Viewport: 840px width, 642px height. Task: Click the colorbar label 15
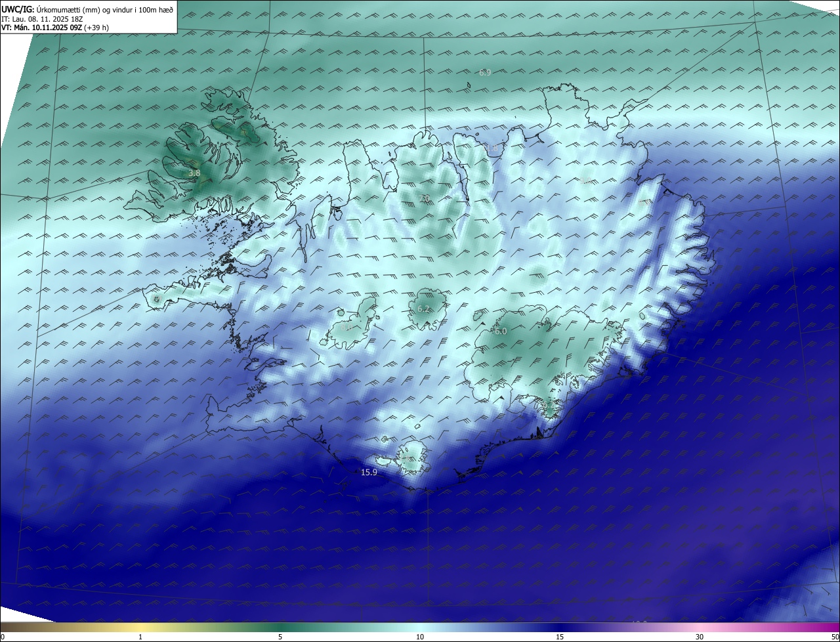pos(560,637)
